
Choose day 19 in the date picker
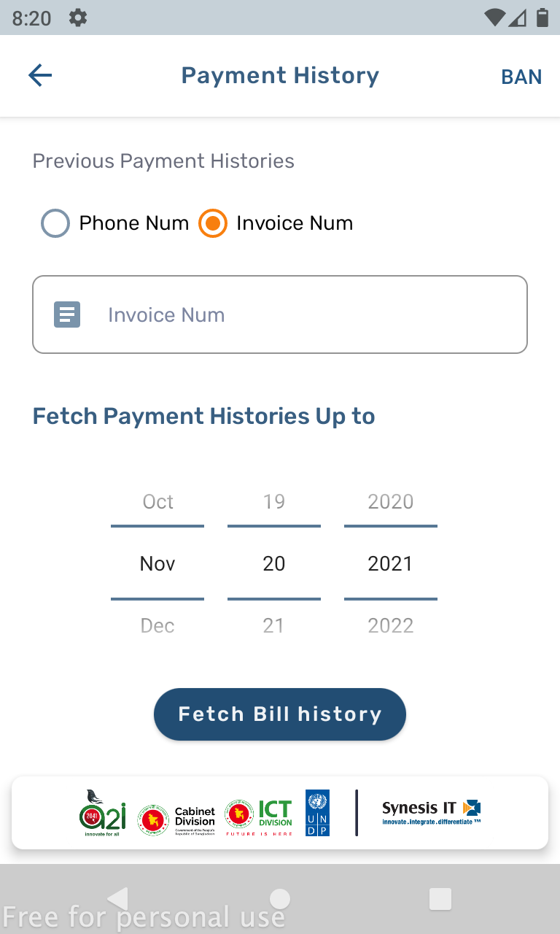tap(274, 502)
